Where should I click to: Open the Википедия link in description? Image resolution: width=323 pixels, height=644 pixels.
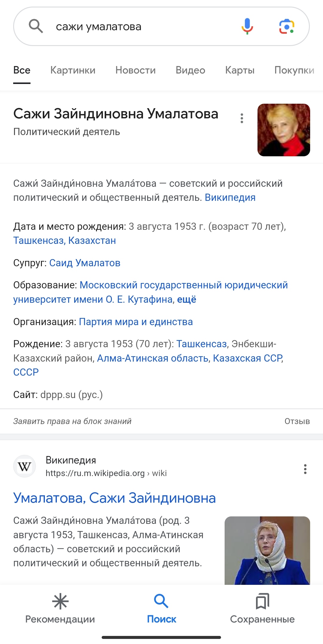(230, 198)
